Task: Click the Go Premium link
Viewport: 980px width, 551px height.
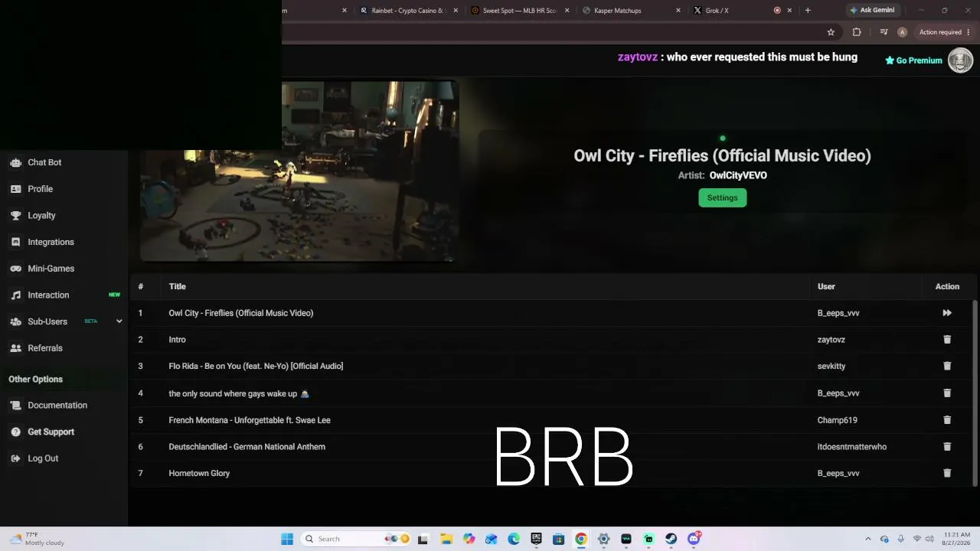Action: coord(913,60)
